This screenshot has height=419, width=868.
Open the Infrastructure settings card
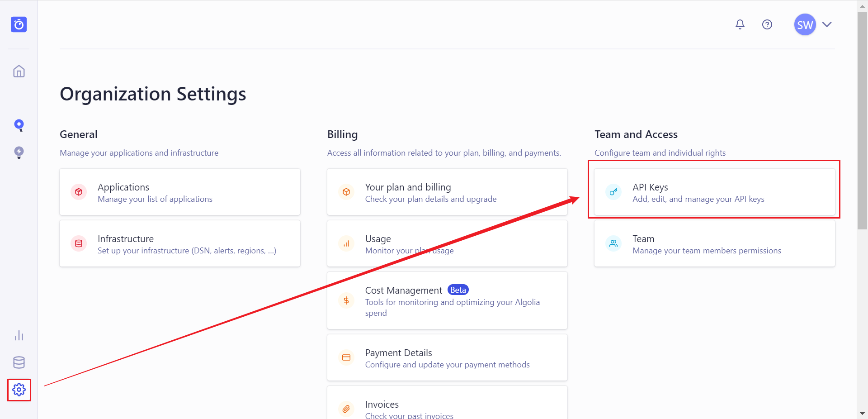(180, 244)
